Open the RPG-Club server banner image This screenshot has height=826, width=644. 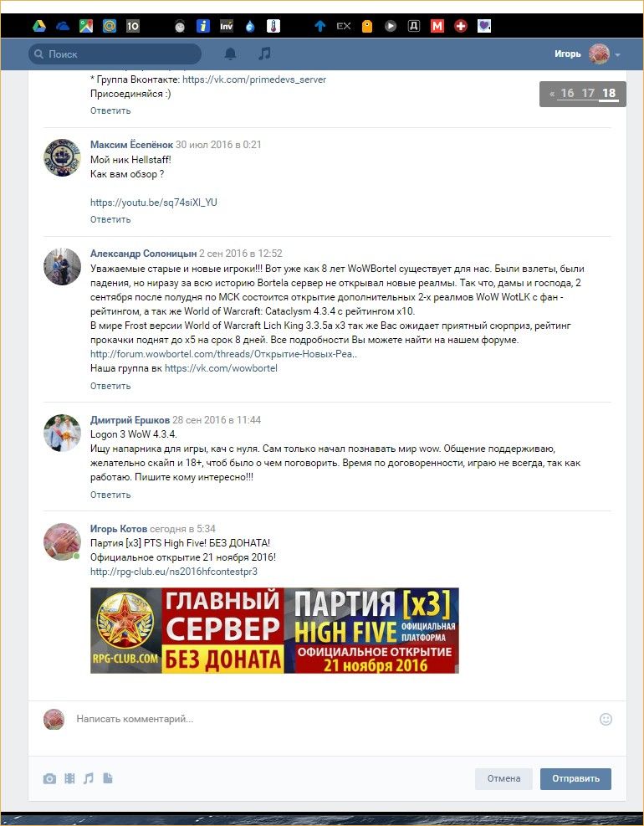click(x=274, y=630)
